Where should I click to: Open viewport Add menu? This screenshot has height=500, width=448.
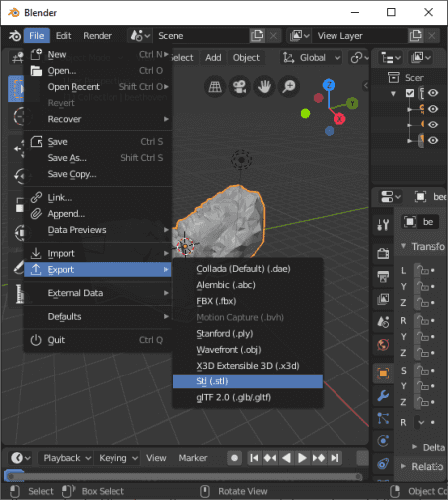pyautogui.click(x=213, y=58)
